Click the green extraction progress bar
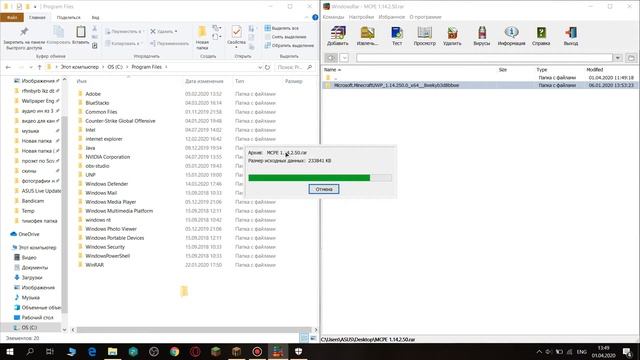The height and width of the screenshot is (360, 640). pyautogui.click(x=309, y=178)
